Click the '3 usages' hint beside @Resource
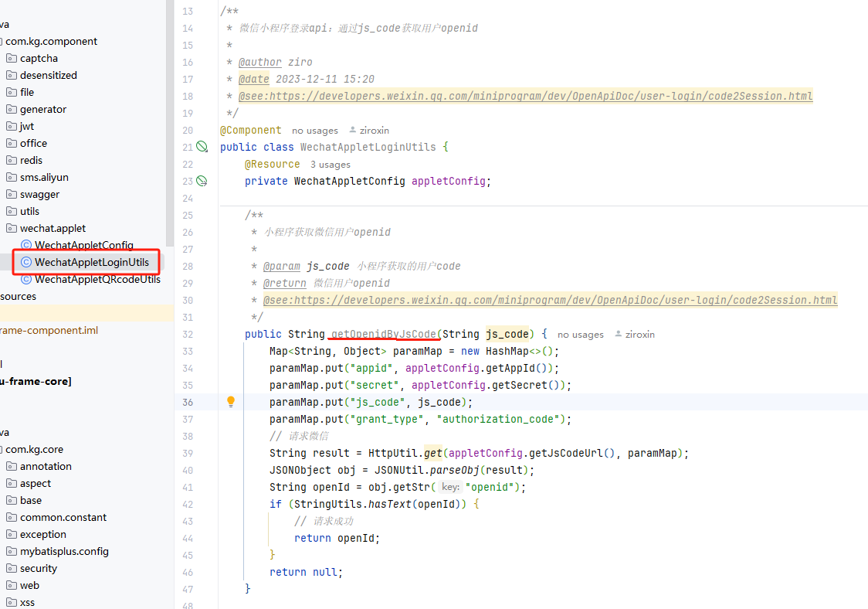Image resolution: width=868 pixels, height=609 pixels. [330, 165]
